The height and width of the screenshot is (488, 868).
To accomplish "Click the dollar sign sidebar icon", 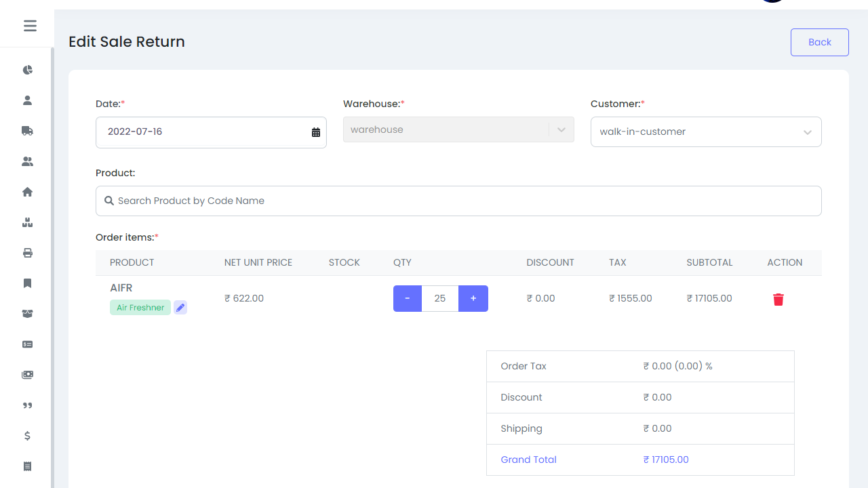I will coord(28,436).
